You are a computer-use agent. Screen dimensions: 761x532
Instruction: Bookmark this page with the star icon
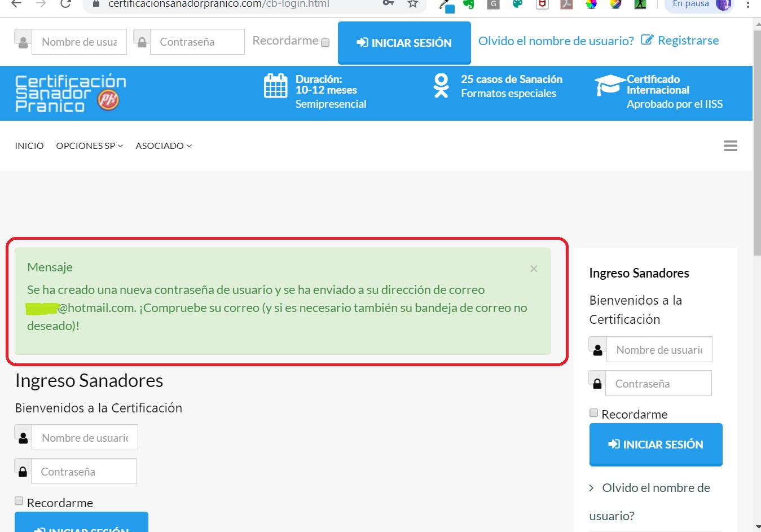(413, 4)
